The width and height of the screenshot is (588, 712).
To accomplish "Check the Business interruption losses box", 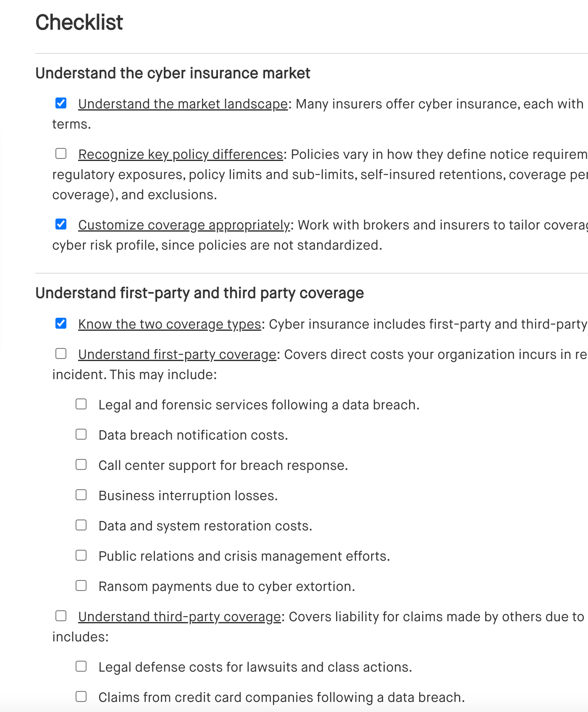I will click(81, 494).
